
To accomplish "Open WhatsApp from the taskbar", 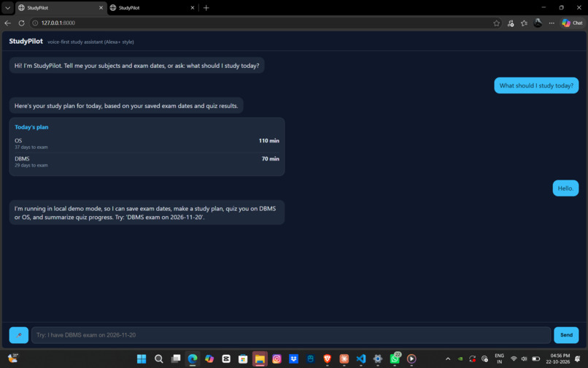I will [x=395, y=359].
